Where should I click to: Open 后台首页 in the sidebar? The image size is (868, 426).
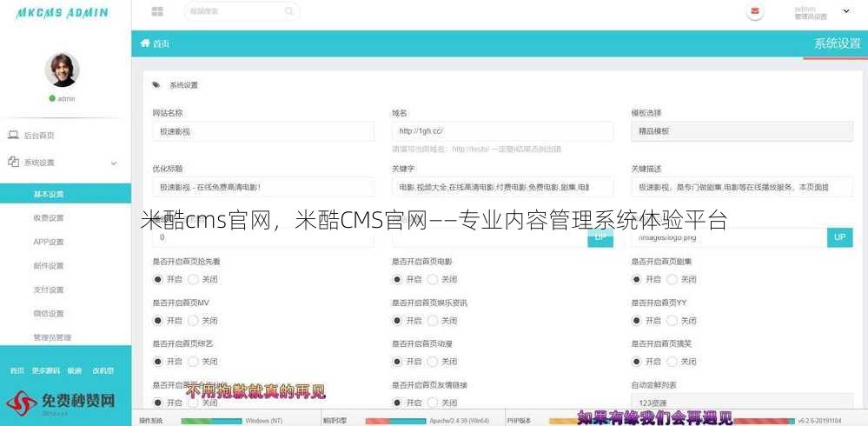pos(39,135)
